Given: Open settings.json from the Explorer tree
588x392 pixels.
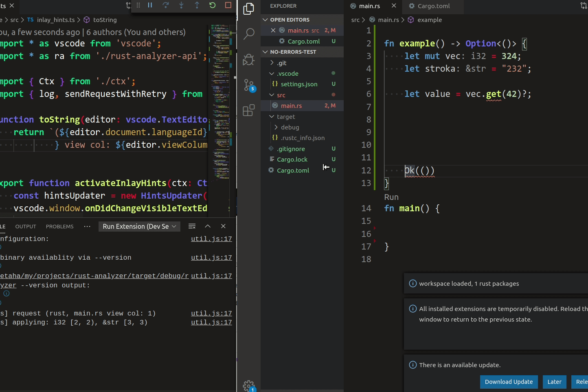Looking at the screenshot, I should pos(299,84).
